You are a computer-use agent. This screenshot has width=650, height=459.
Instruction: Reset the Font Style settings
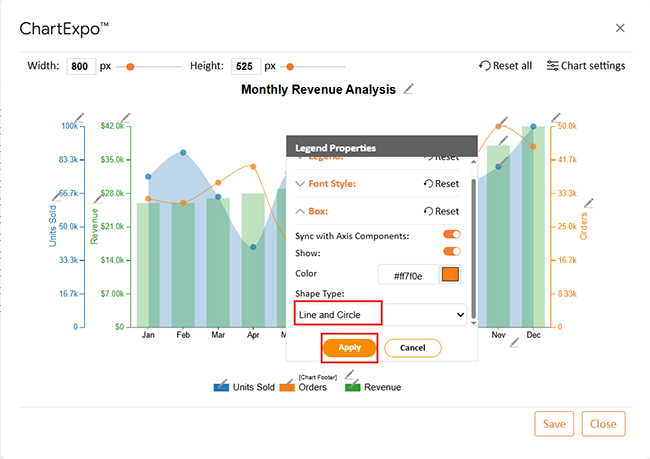point(441,184)
